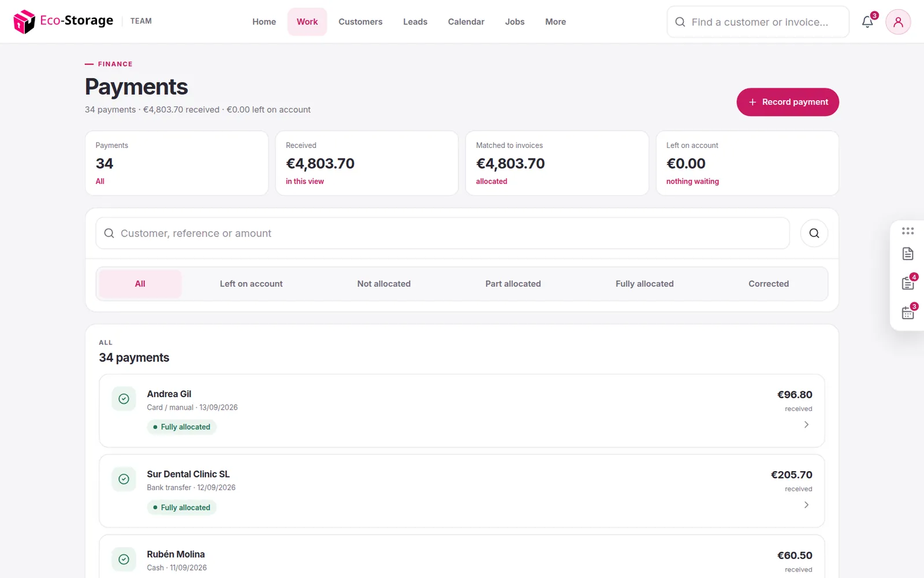
Task: Click the magnifier icon in top search bar
Action: 680,22
